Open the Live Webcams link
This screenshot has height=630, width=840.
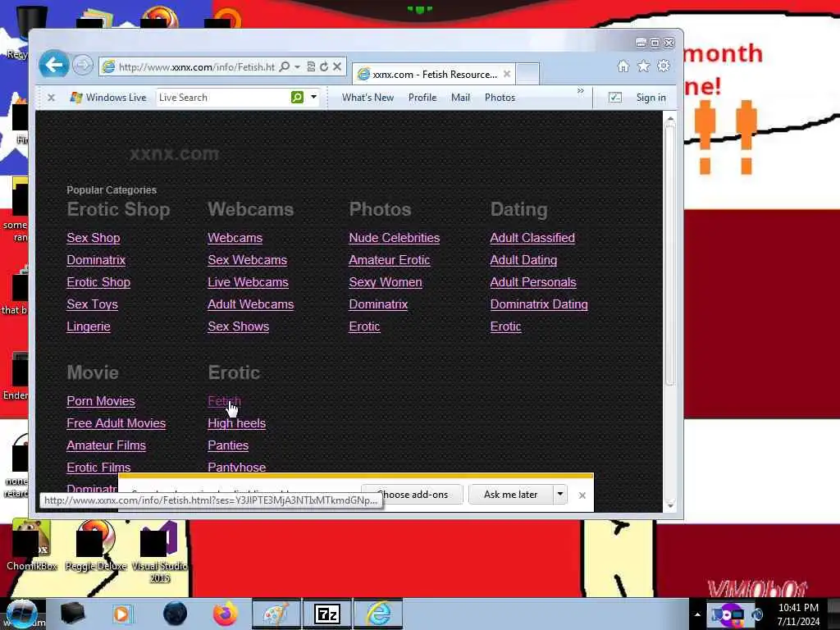point(248,282)
